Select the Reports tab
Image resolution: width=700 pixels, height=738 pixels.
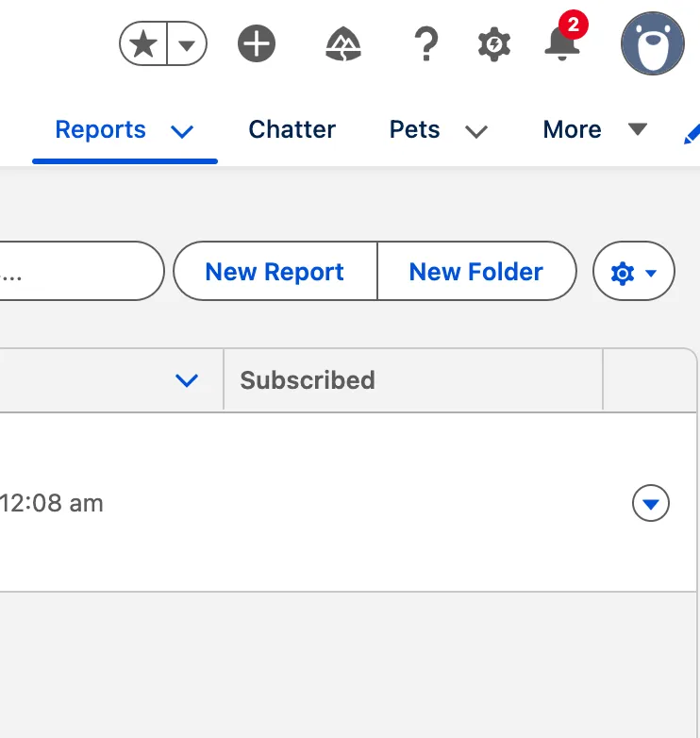point(100,129)
